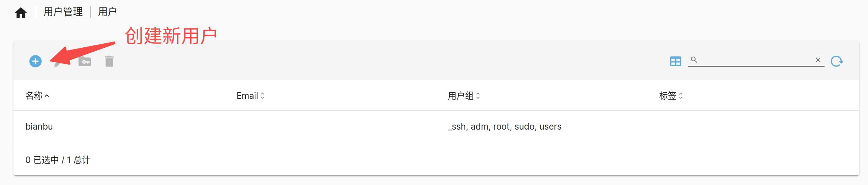868x185 pixels.
Task: Toggle sort arrows beside 用户组 header
Action: tap(478, 96)
